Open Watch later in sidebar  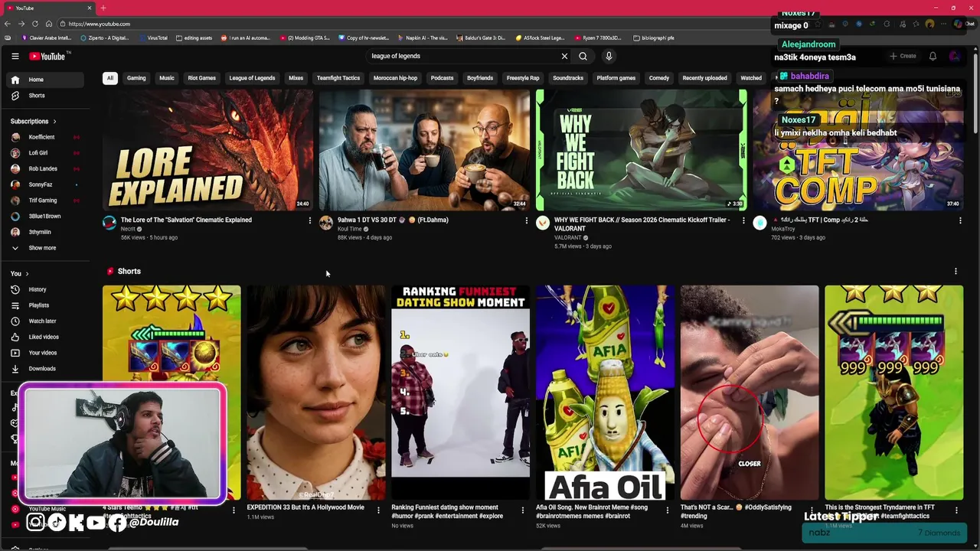[47, 321]
